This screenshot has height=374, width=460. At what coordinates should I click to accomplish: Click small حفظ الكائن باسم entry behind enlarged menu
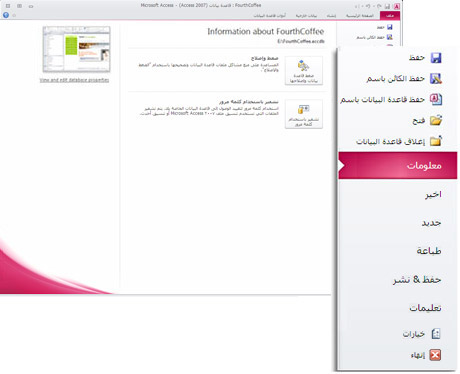[x=375, y=37]
